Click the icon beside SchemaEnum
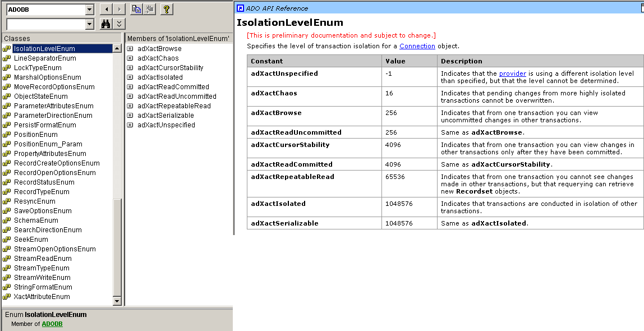The width and height of the screenshot is (644, 331). pyautogui.click(x=7, y=220)
